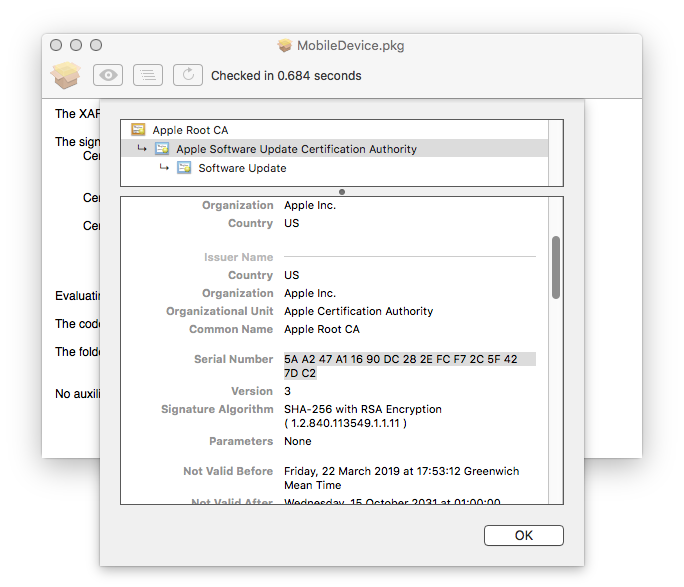Click the package box icon in toolbar
The width and height of the screenshot is (684, 587).
tap(65, 75)
